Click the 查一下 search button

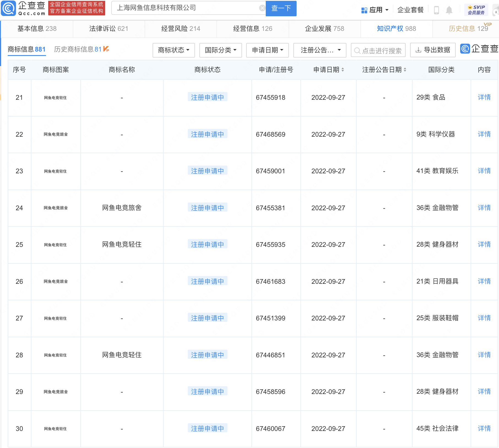[281, 8]
